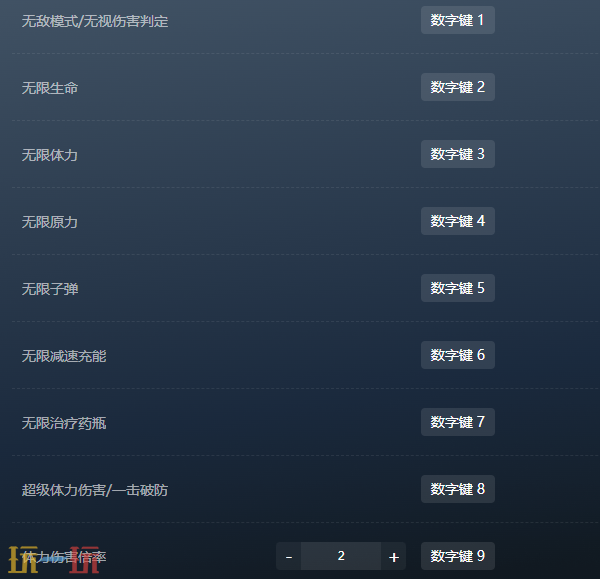Image resolution: width=600 pixels, height=579 pixels.
Task: Click the 数字键 2 hotkey button
Action: pyautogui.click(x=458, y=87)
